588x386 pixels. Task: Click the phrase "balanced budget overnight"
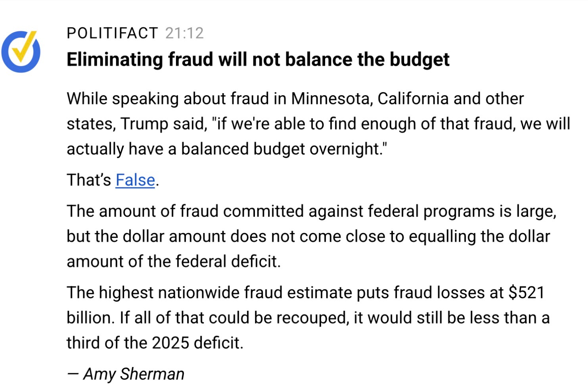(x=283, y=149)
